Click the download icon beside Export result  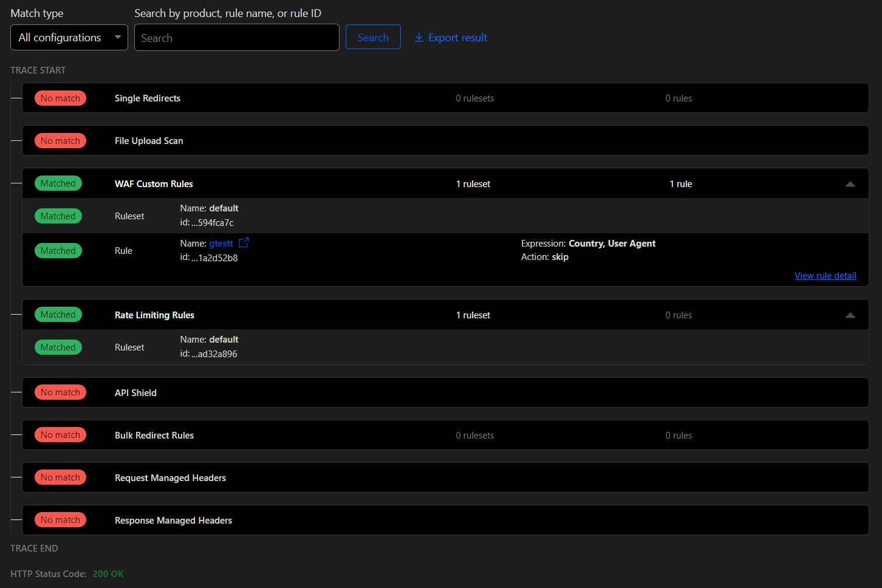click(419, 38)
